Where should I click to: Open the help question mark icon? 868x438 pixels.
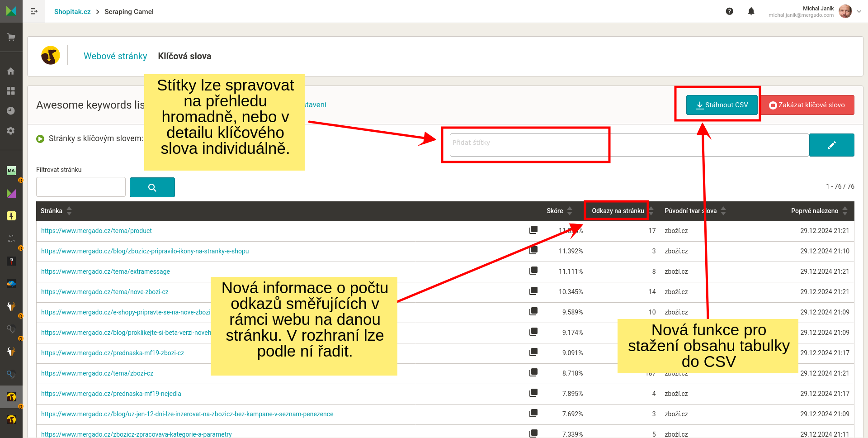point(729,11)
